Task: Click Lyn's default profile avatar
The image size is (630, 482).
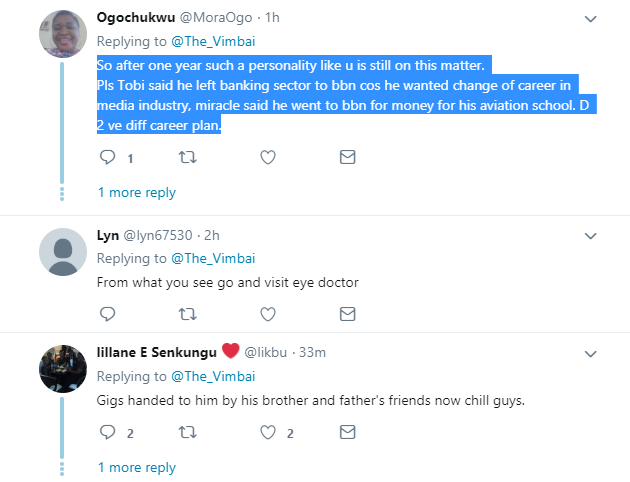Action: 62,251
